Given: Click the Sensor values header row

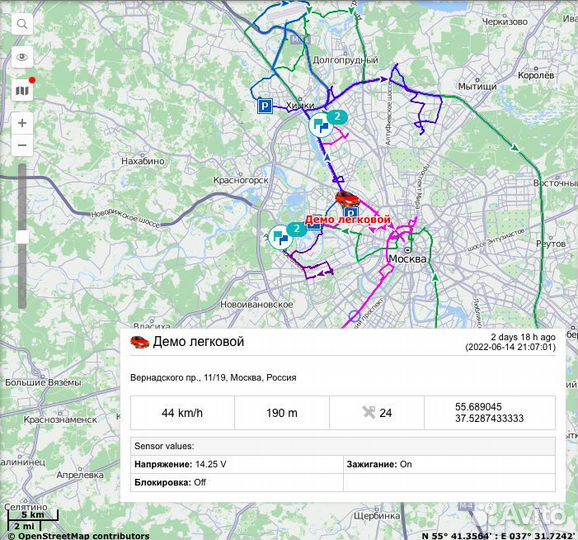Looking at the screenshot, I should point(343,446).
